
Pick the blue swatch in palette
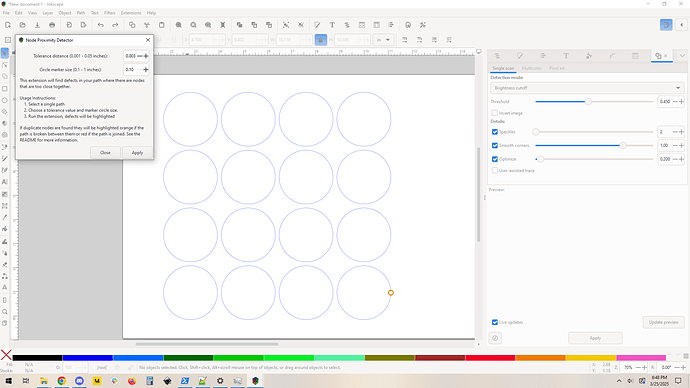point(88,358)
